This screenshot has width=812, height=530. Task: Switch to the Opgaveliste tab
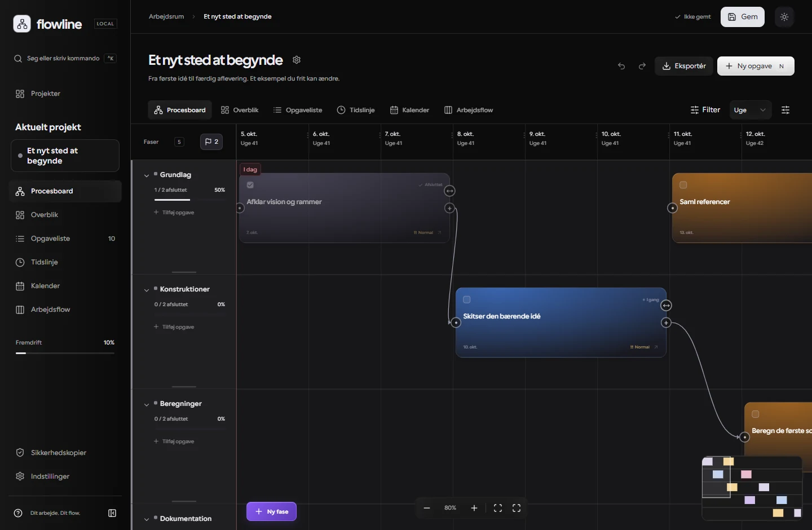[298, 110]
